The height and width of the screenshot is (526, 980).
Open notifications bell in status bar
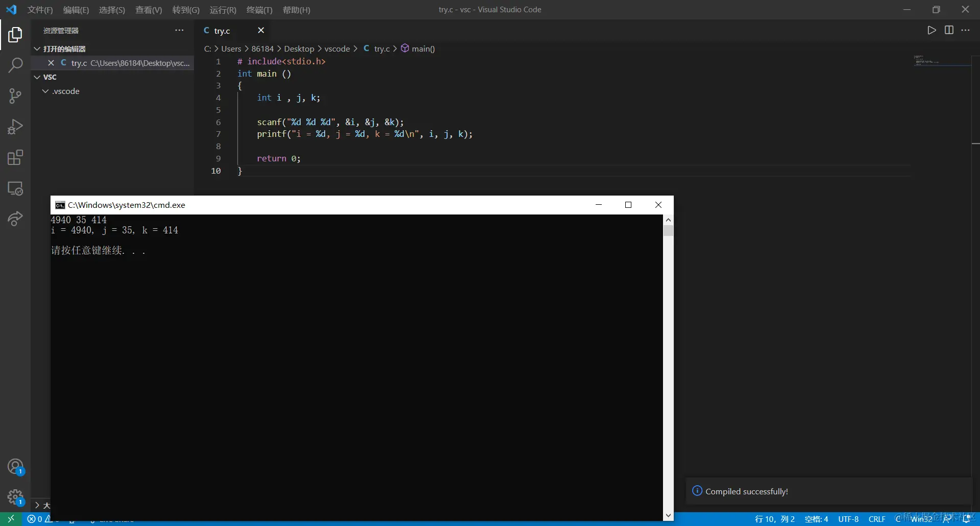pyautogui.click(x=966, y=519)
